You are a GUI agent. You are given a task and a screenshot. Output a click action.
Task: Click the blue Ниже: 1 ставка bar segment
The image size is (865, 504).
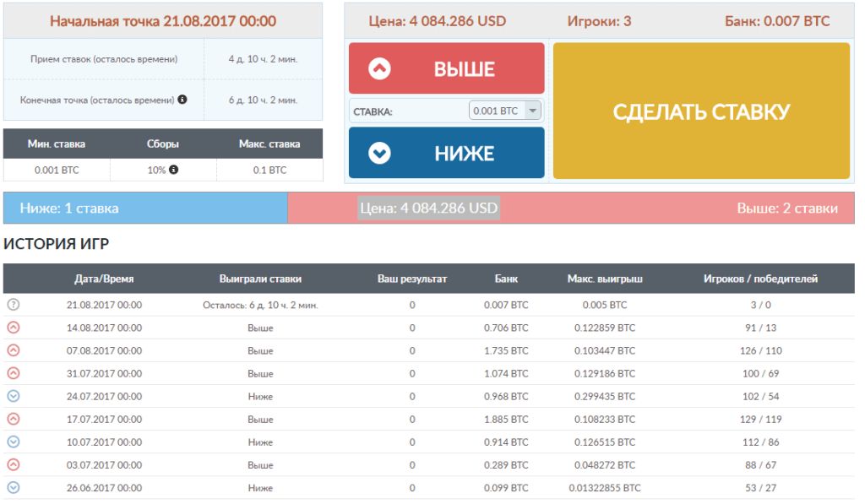[145, 208]
